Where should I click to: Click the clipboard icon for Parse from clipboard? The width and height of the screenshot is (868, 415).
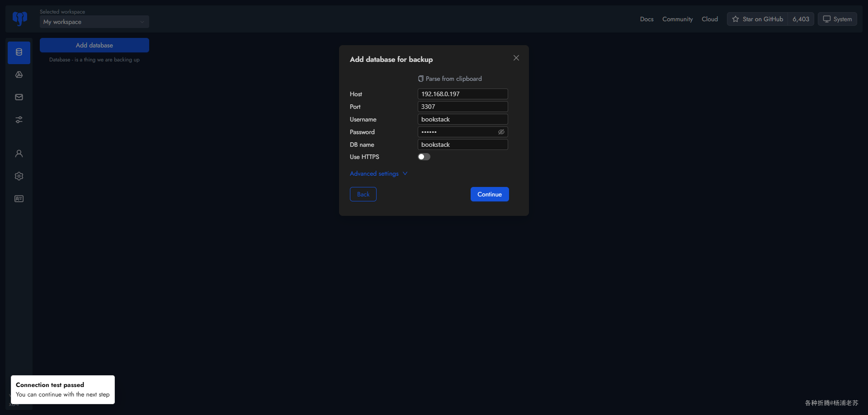coord(421,79)
